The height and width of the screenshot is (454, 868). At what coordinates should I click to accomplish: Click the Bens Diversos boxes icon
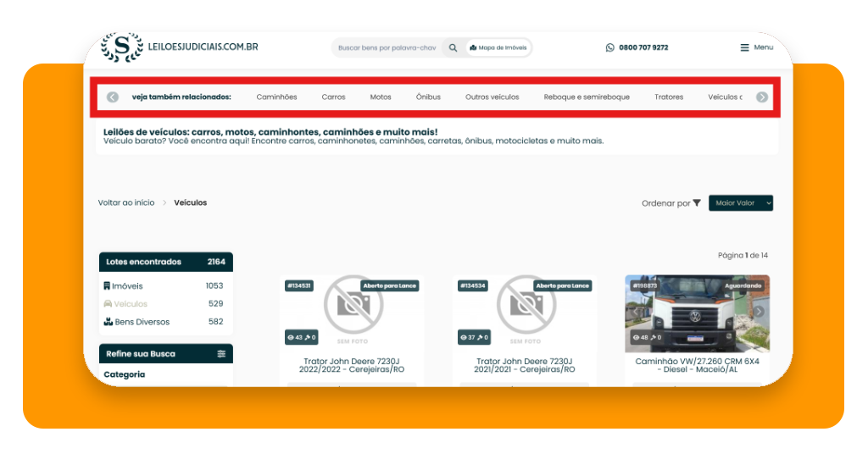108,321
